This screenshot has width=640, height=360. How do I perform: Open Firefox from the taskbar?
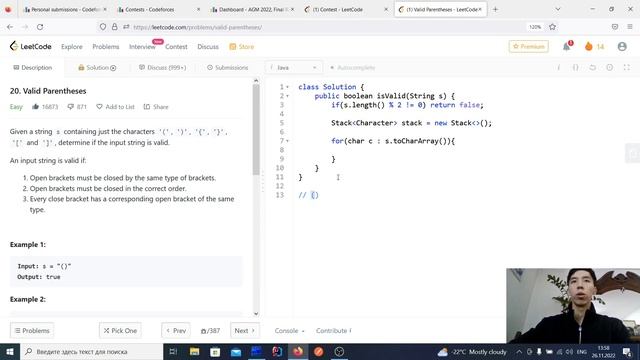[298, 351]
